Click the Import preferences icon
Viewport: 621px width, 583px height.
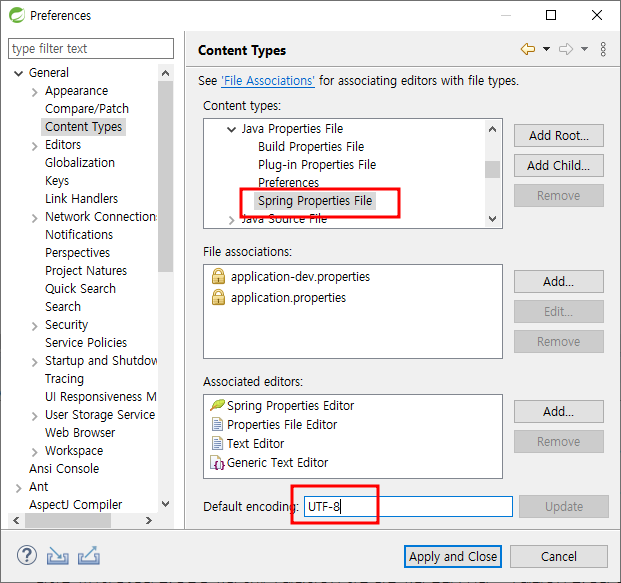(x=57, y=556)
